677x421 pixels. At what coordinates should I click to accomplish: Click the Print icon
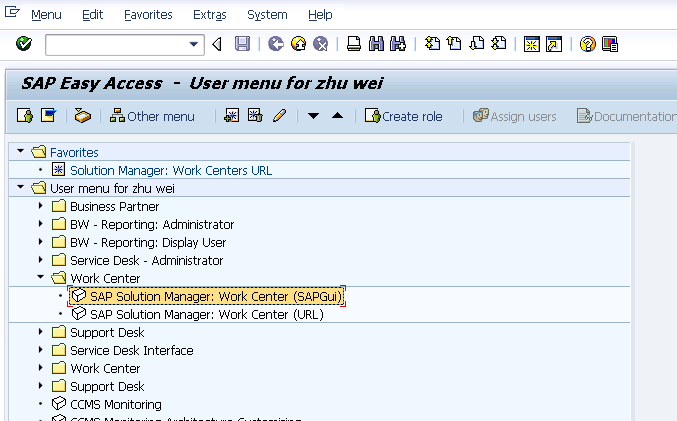click(354, 44)
